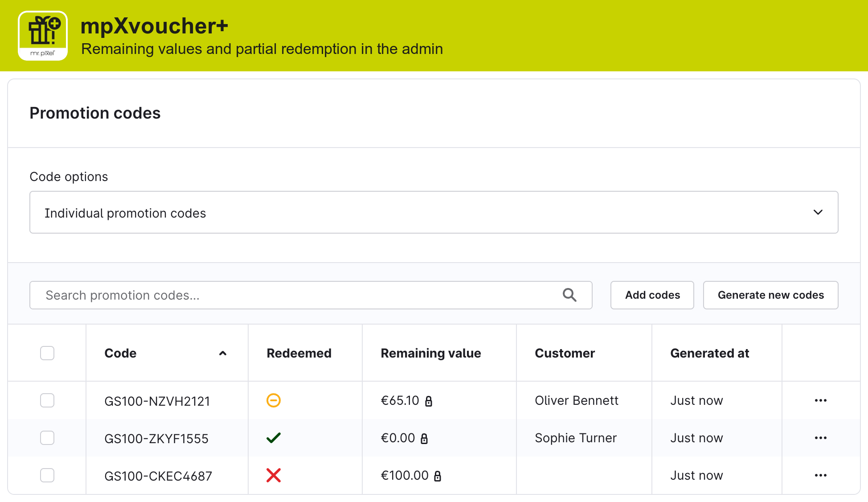Click the €65.10 remaining value
The image size is (868, 502).
coord(400,400)
